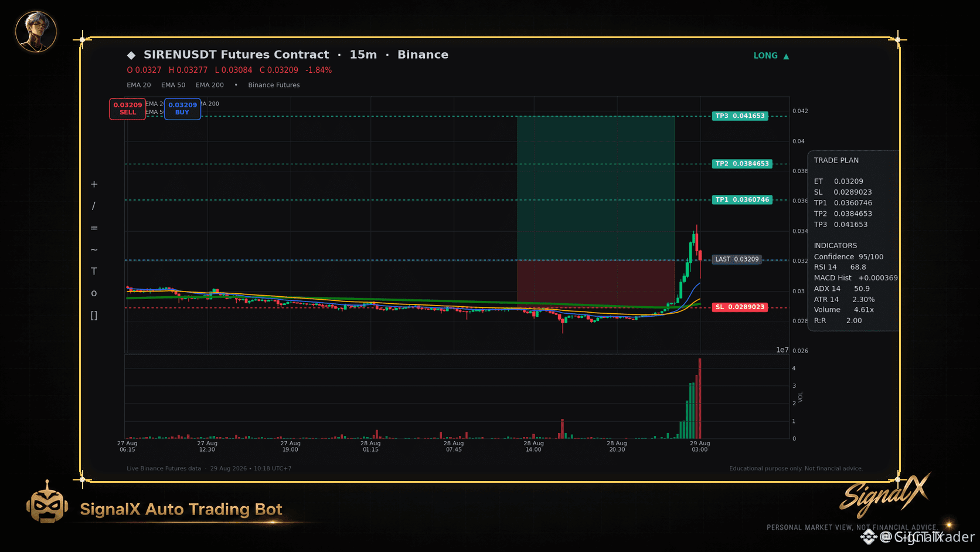Viewport: 980px width, 552px height.
Task: Click the TRADE PLAN panel heading
Action: click(x=836, y=160)
